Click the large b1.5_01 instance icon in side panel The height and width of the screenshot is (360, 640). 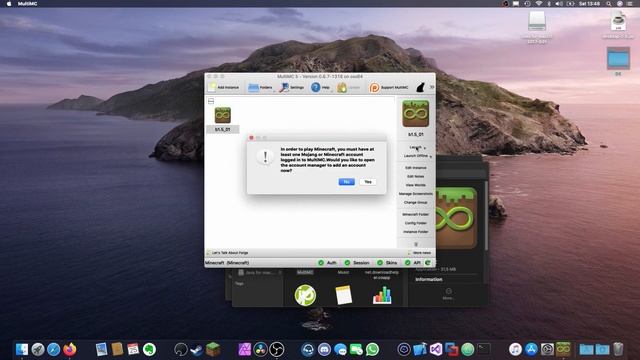416,113
